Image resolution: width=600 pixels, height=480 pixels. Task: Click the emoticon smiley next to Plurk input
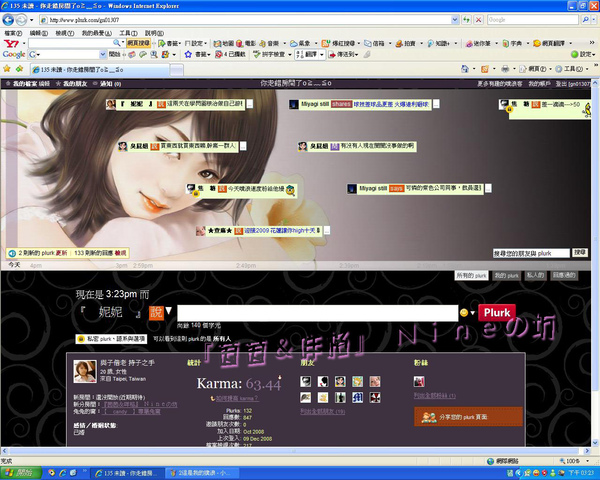pyautogui.click(x=464, y=313)
